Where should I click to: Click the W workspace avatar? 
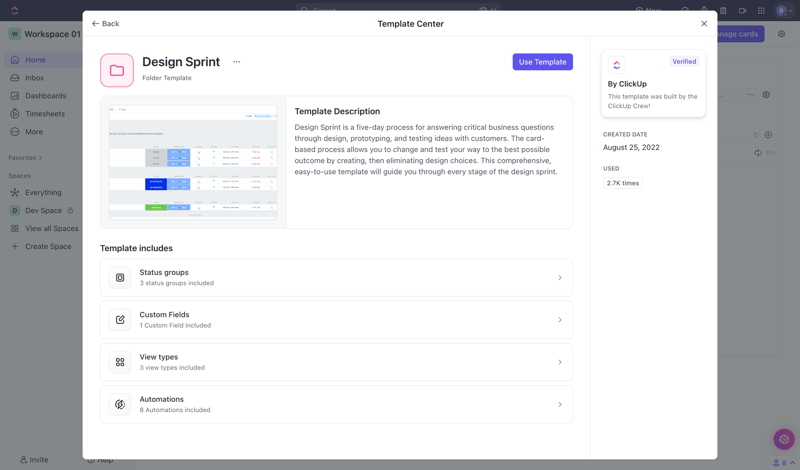[x=14, y=34]
